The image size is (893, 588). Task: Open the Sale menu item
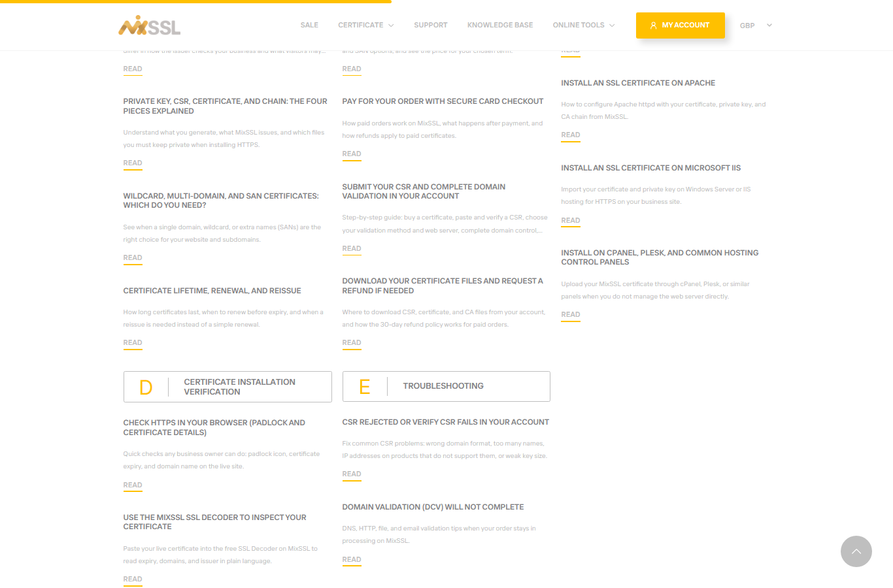click(x=309, y=25)
